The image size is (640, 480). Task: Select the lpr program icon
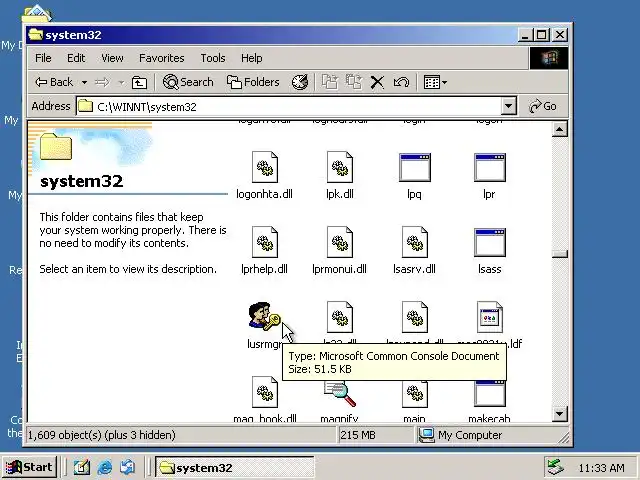click(490, 167)
